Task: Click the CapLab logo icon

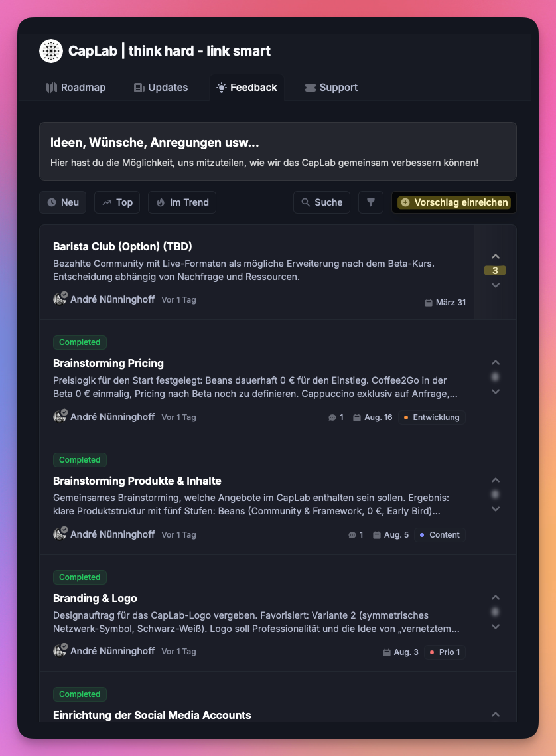Action: tap(51, 51)
